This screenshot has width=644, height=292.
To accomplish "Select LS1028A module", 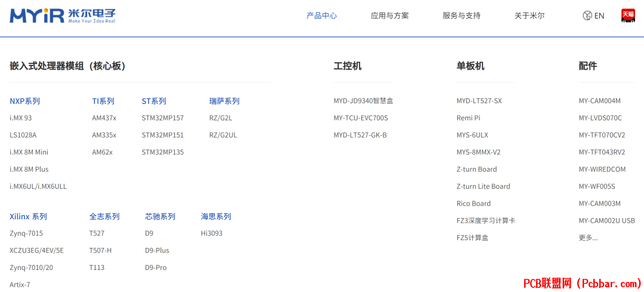I will click(23, 135).
